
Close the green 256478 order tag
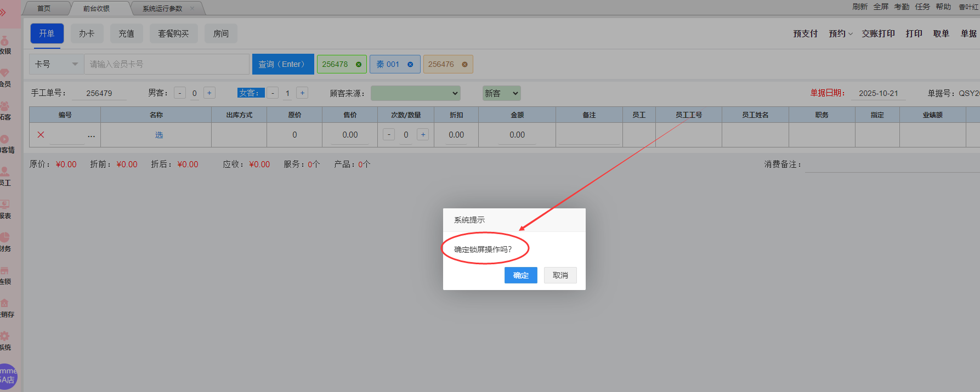click(359, 64)
